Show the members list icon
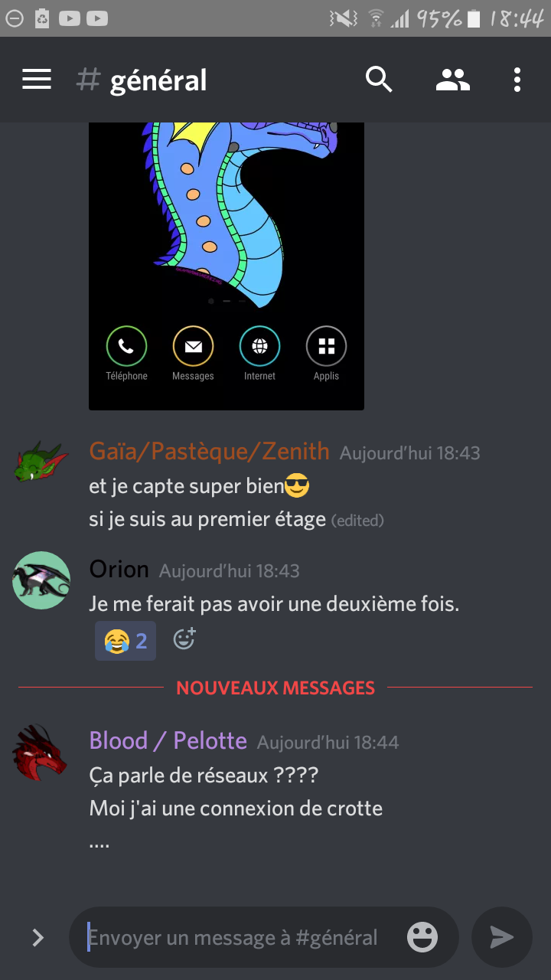551x980 pixels. (x=453, y=80)
